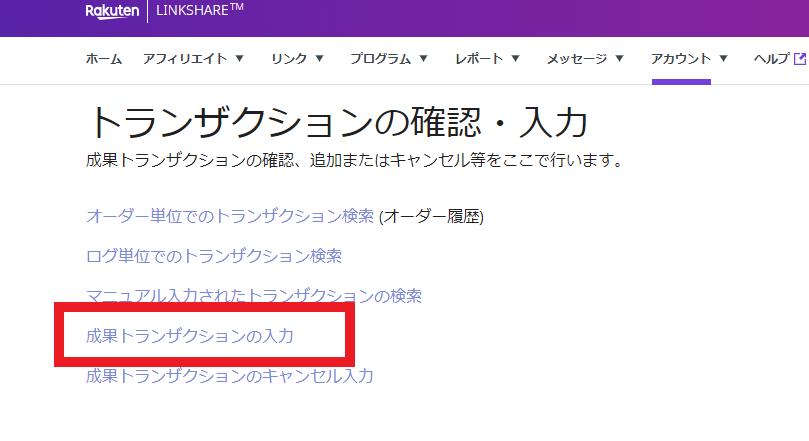Click the arrow next to アカウント
The width and height of the screenshot is (809, 441).
[x=723, y=59]
